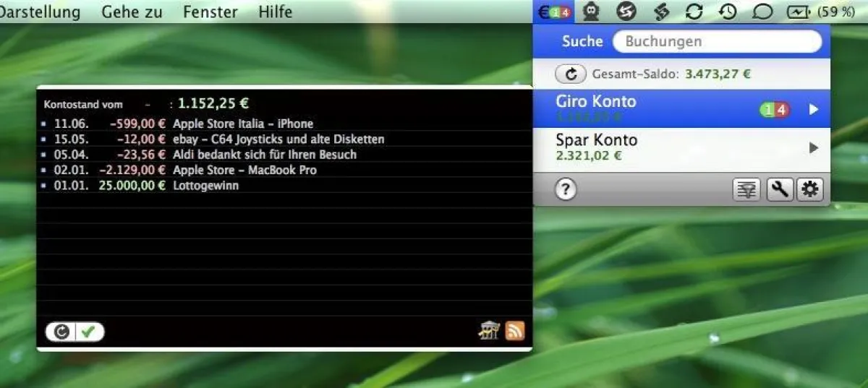Screen dimensions: 868x388
Task: Click the ebay – C64 Joysticks transaction
Action: (285, 139)
